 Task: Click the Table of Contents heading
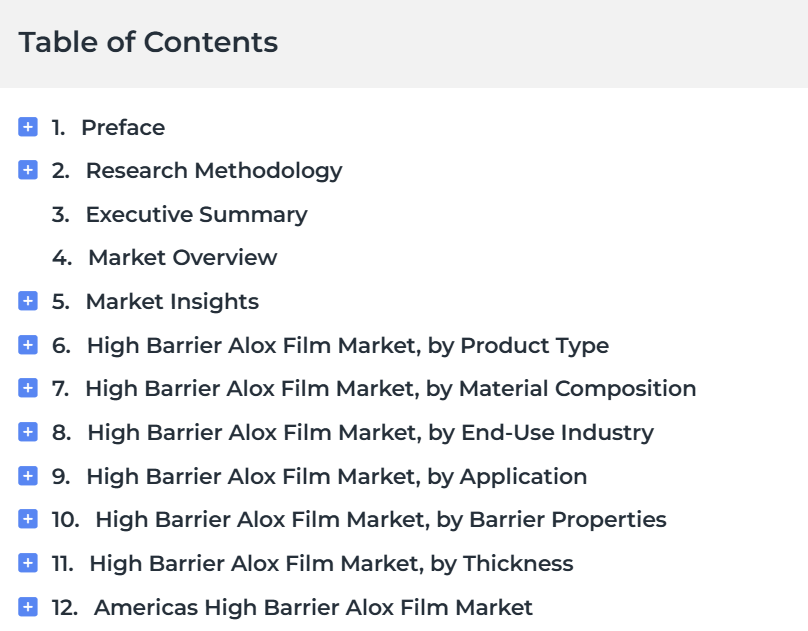point(148,42)
